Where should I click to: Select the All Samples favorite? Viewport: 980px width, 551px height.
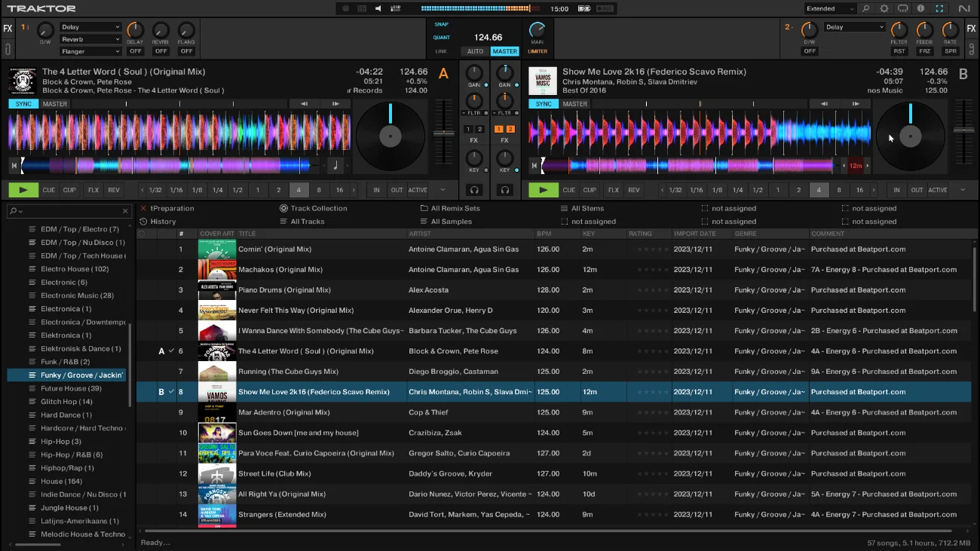tap(452, 222)
